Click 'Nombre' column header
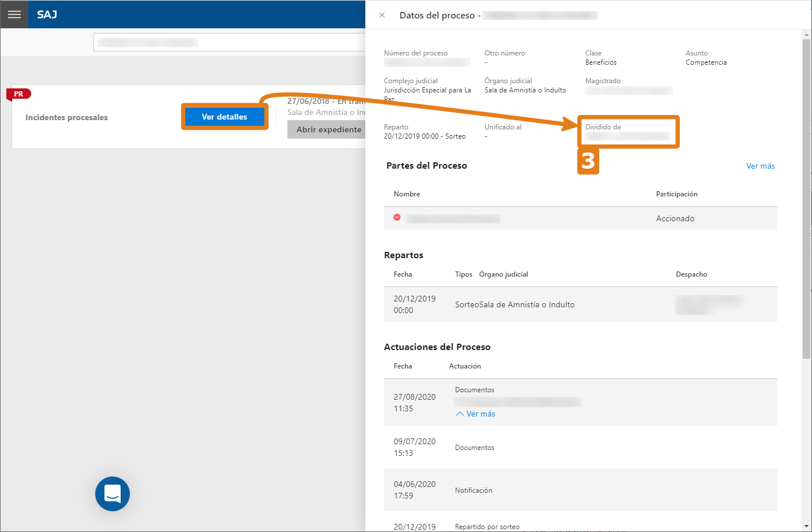812x532 pixels. click(x=407, y=194)
